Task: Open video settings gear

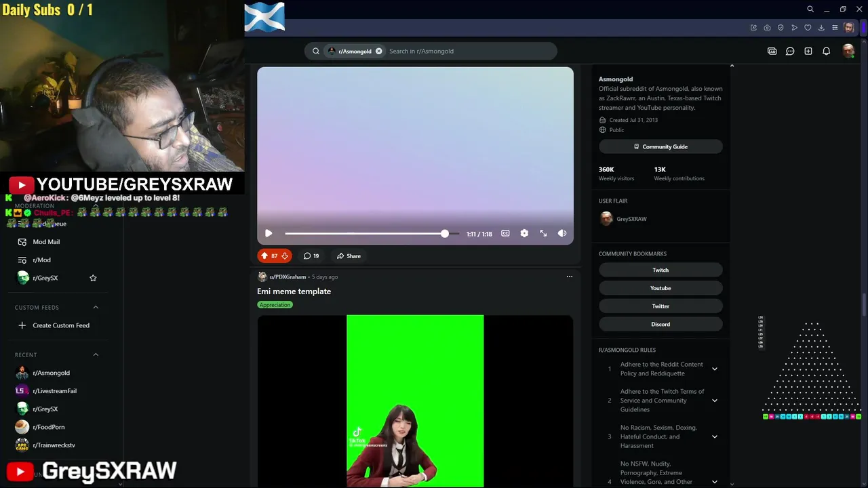Action: point(524,233)
